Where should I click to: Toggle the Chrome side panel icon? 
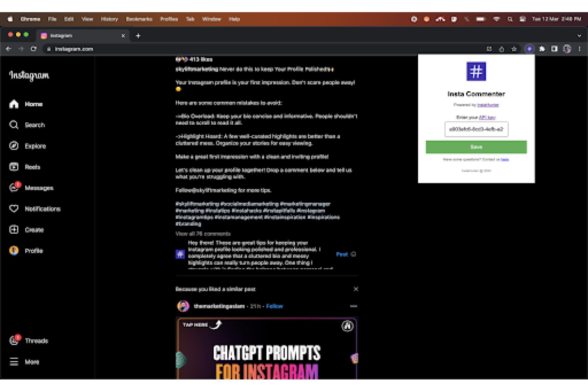[x=554, y=49]
